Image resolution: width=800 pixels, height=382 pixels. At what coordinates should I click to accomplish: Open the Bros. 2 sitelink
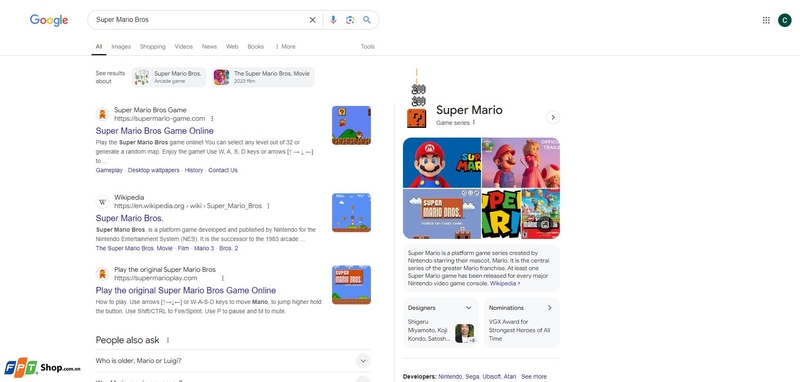pos(229,248)
